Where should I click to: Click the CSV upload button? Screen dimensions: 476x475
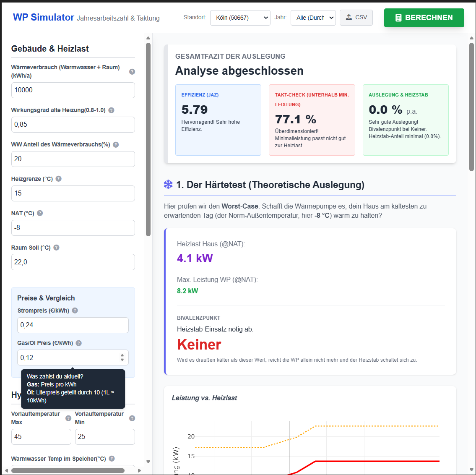356,18
